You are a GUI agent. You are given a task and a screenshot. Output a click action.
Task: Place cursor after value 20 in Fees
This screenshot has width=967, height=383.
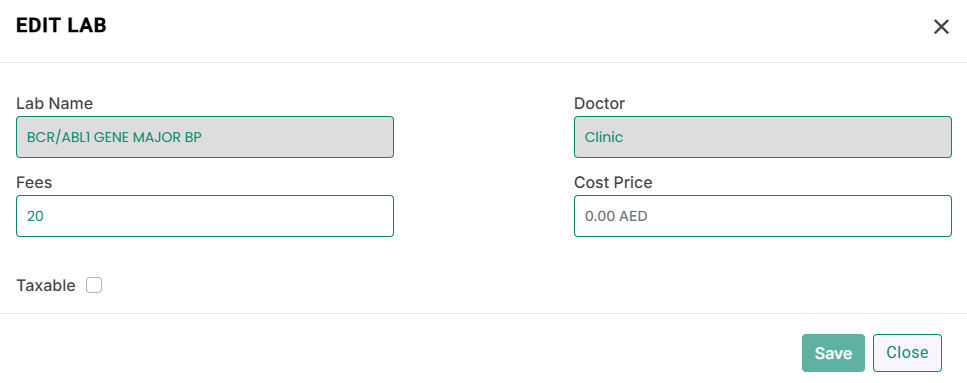[44, 216]
